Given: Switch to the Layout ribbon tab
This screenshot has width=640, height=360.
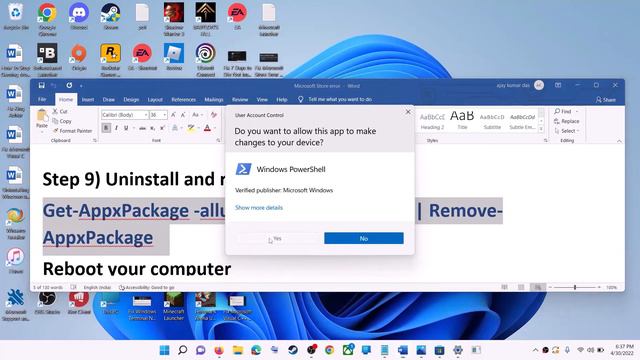Looking at the screenshot, I should pyautogui.click(x=155, y=100).
